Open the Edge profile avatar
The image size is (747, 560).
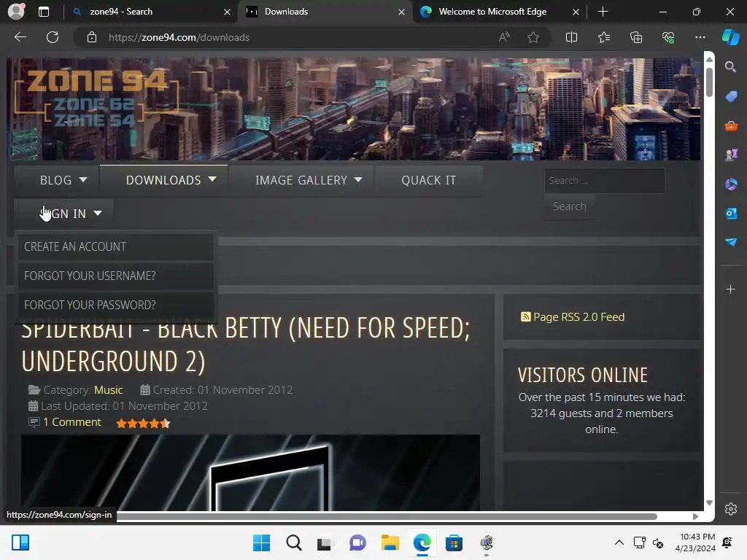tap(16, 12)
